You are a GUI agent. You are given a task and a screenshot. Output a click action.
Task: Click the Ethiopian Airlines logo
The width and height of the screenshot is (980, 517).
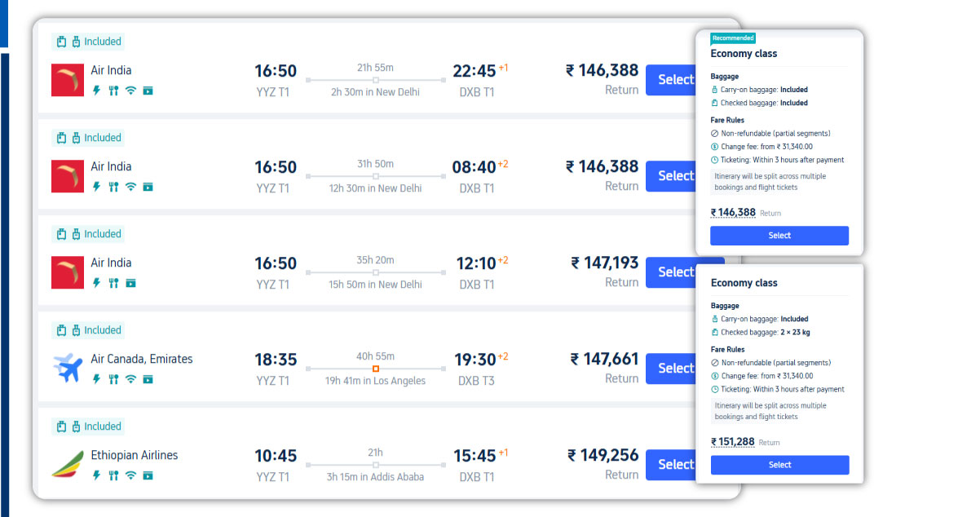(68, 465)
